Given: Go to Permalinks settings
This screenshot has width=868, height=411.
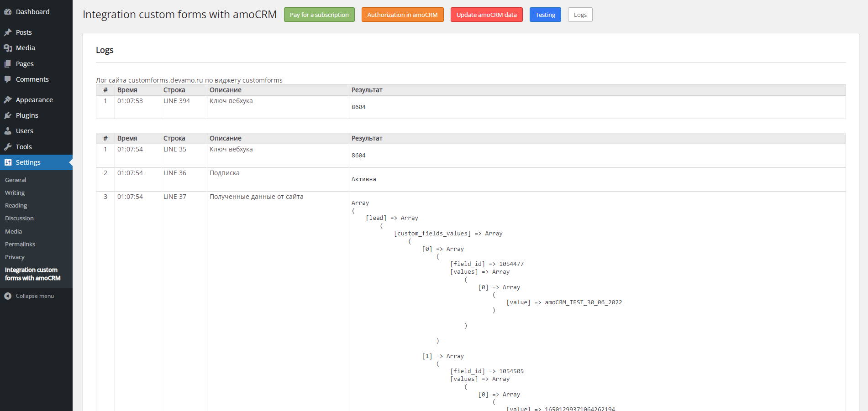Looking at the screenshot, I should coord(20,245).
